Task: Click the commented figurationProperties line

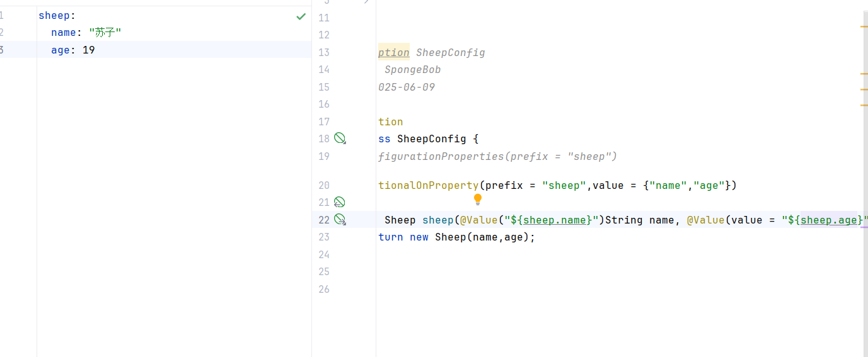Action: coord(497,157)
